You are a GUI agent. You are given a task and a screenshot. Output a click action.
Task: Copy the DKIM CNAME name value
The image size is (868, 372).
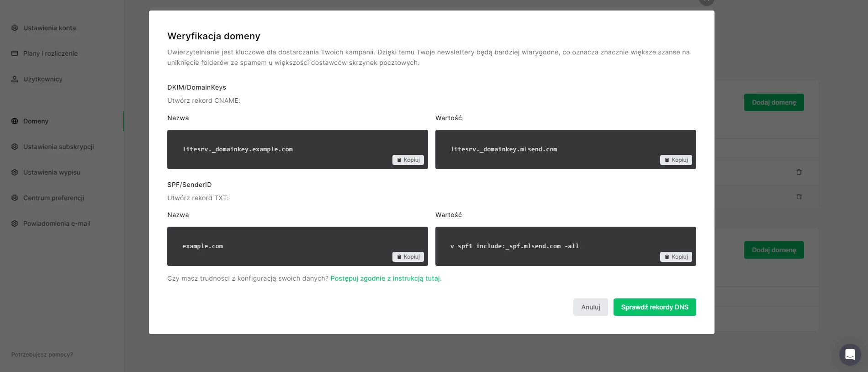click(408, 160)
